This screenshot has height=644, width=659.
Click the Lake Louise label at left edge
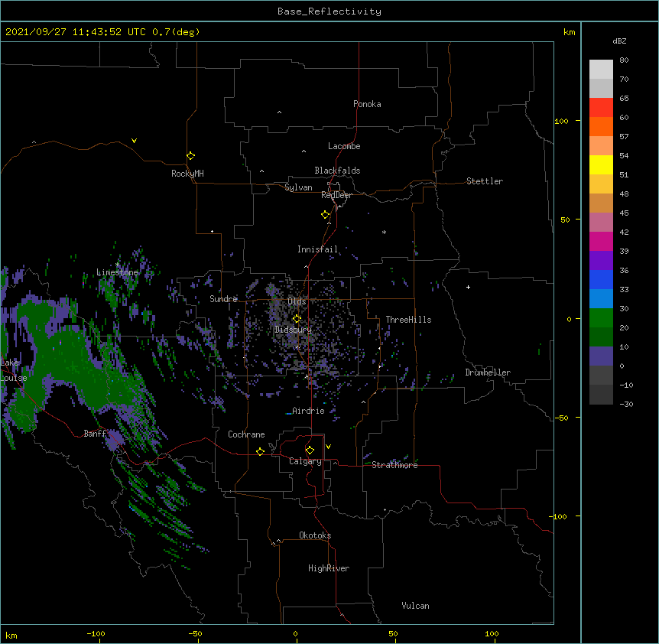click(13, 370)
